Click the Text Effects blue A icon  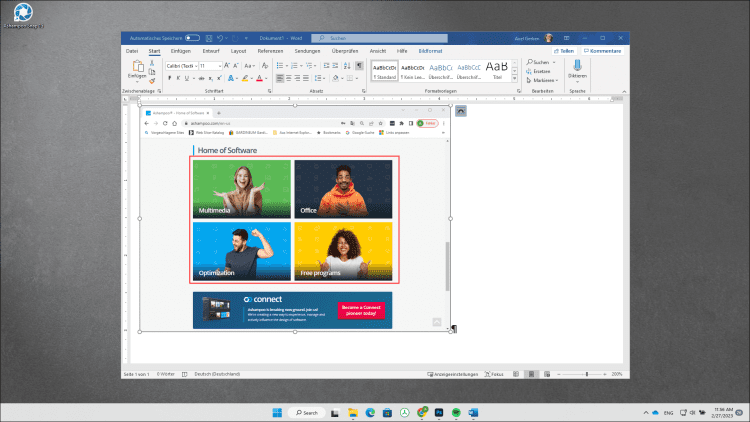pyautogui.click(x=231, y=78)
